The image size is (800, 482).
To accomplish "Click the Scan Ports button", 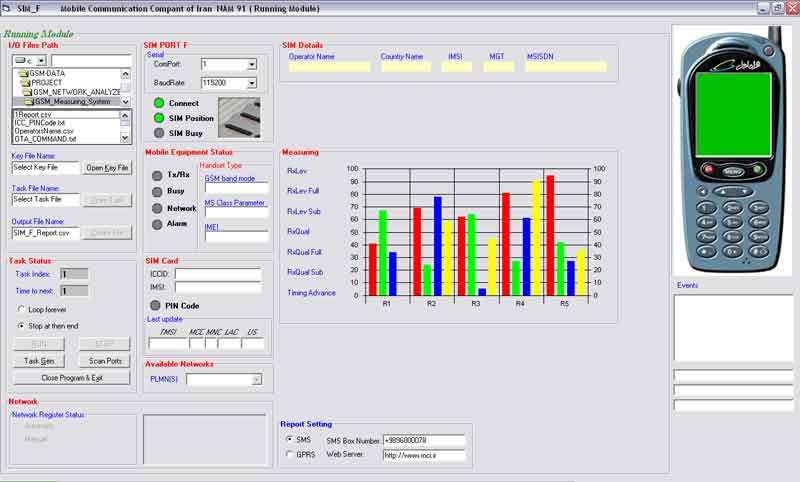I will [x=105, y=361].
